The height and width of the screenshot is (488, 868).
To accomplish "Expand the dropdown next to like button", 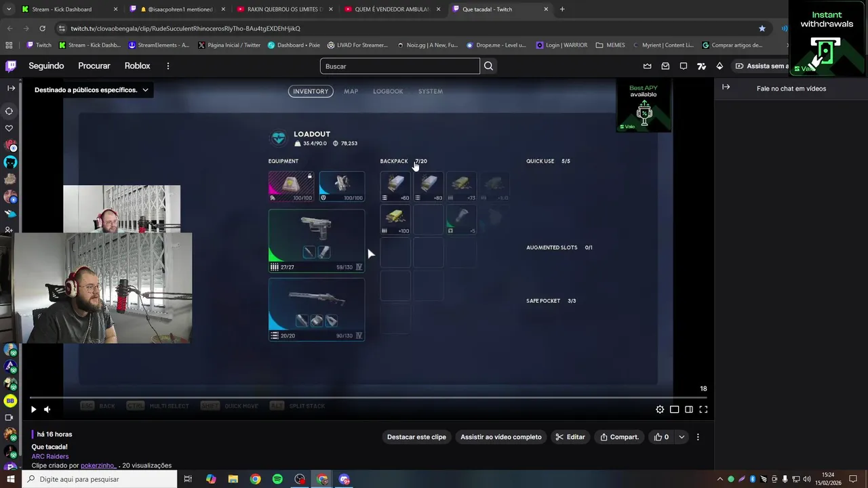I will 682,437.
